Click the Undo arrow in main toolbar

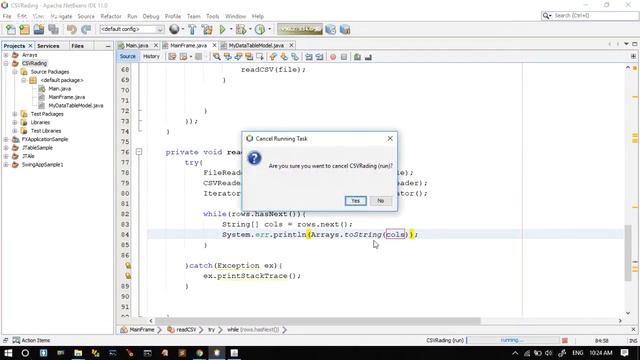coord(72,29)
